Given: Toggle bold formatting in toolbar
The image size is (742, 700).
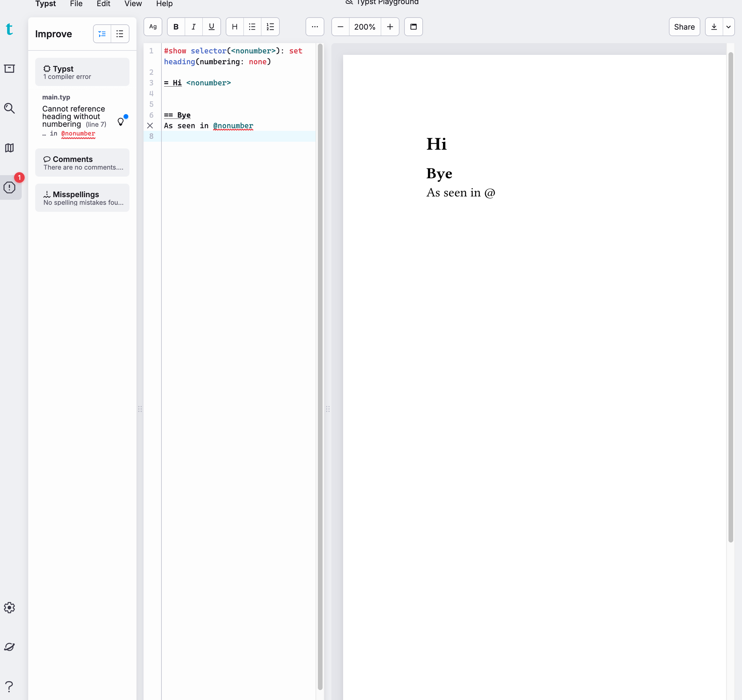Looking at the screenshot, I should (176, 27).
